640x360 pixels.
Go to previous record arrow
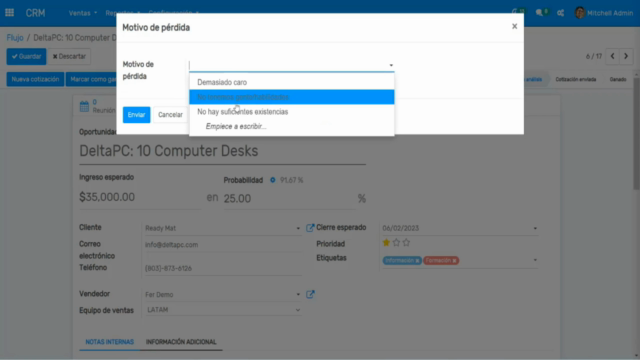click(612, 56)
